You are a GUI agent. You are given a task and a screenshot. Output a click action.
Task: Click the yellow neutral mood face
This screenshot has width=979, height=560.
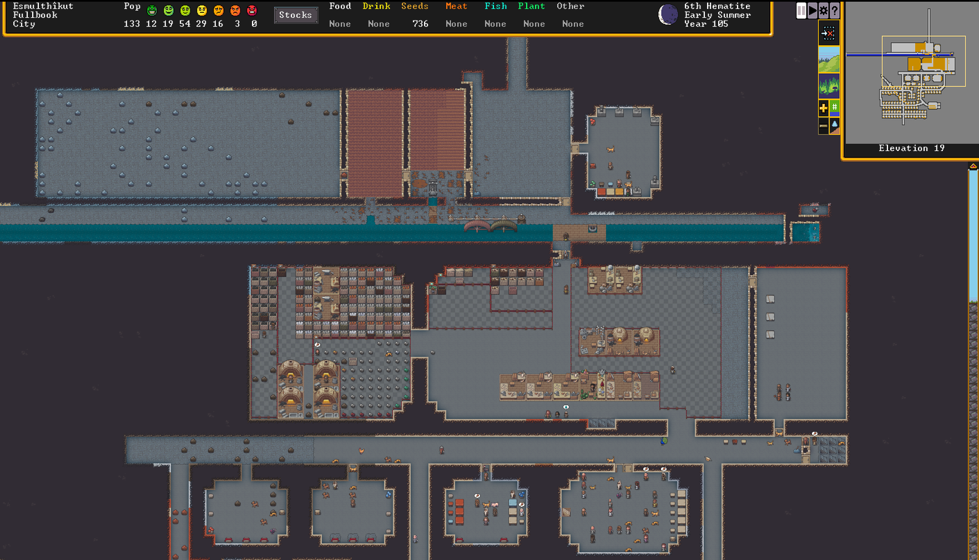pos(202,11)
